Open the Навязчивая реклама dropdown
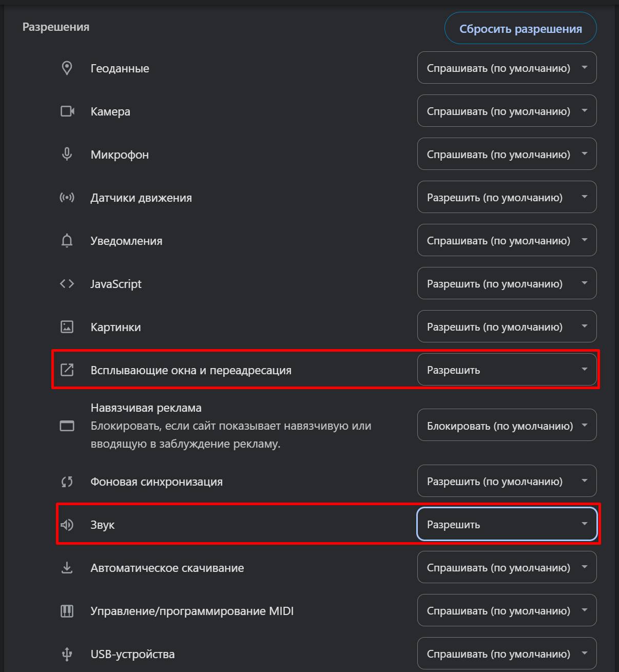Image resolution: width=619 pixels, height=672 pixels. [507, 425]
